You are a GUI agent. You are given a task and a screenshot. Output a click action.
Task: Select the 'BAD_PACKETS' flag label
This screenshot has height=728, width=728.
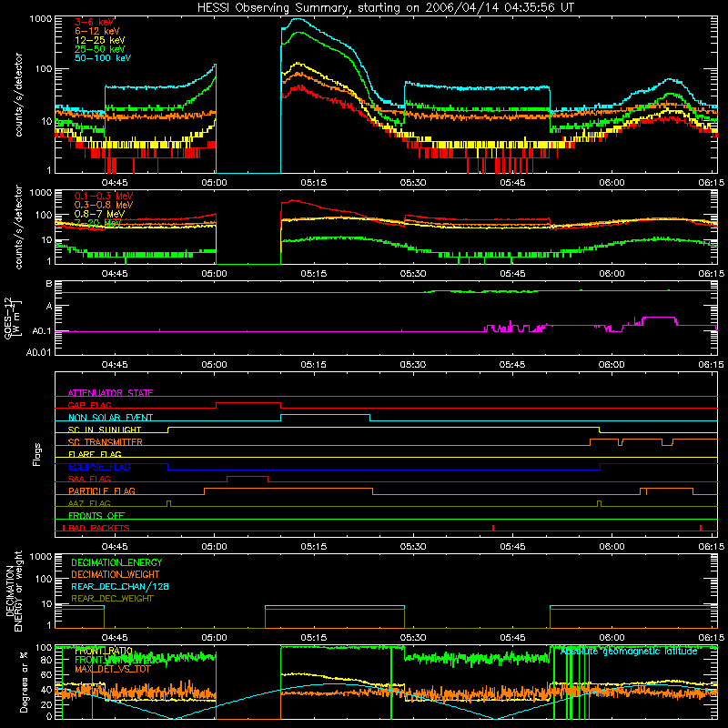99,528
